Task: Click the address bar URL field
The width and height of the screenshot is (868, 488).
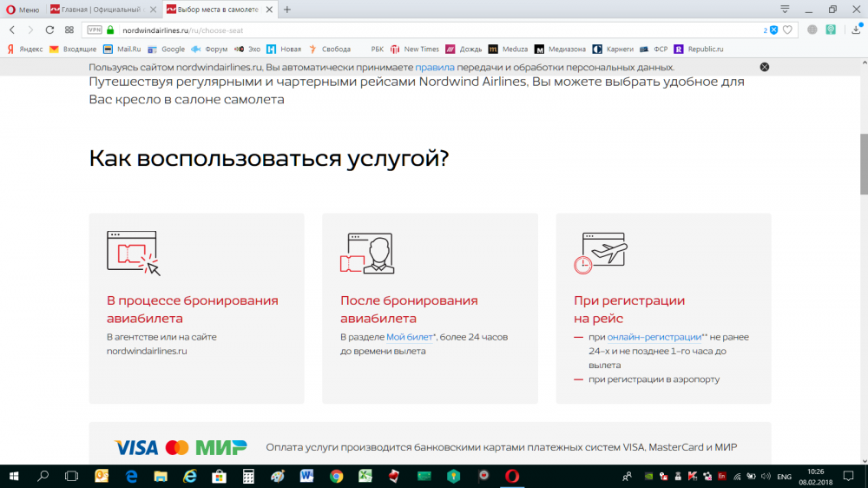Action: (434, 30)
